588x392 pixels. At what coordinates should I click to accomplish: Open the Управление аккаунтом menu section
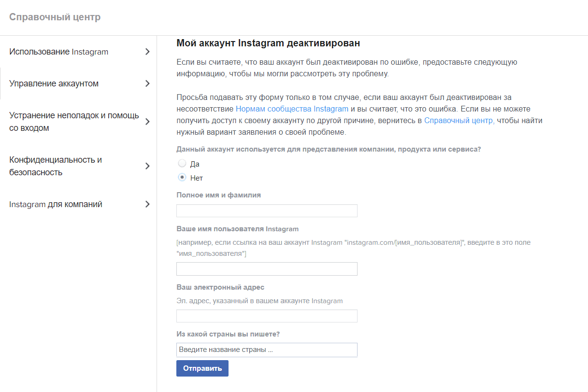[78, 84]
